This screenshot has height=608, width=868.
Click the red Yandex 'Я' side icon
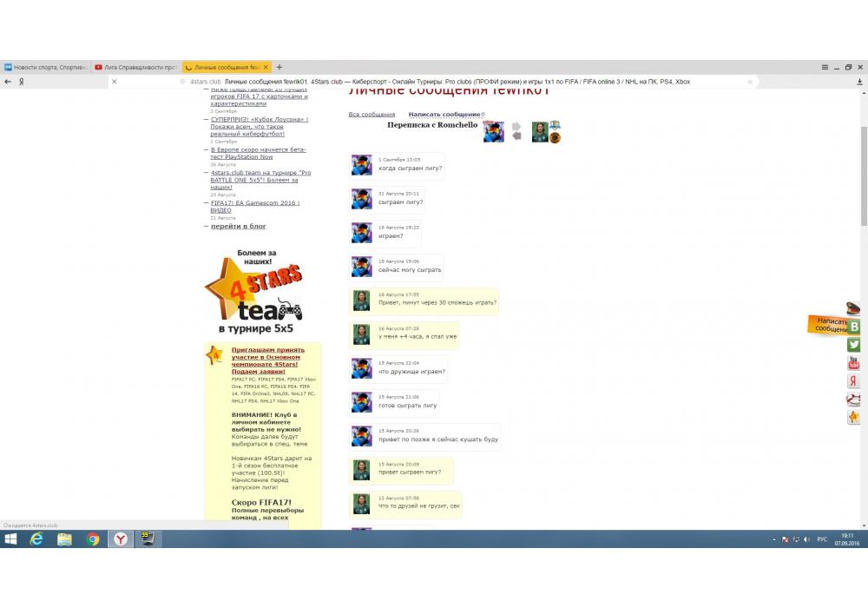pos(853,380)
